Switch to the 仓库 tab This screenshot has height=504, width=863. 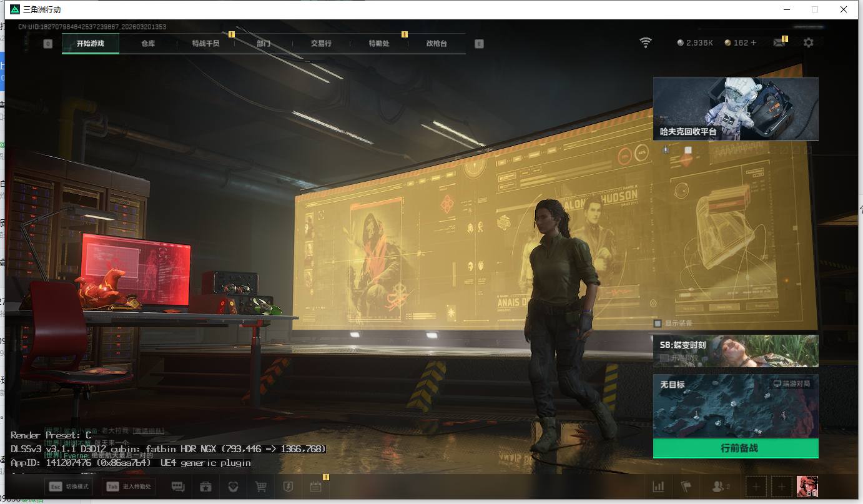coord(148,44)
